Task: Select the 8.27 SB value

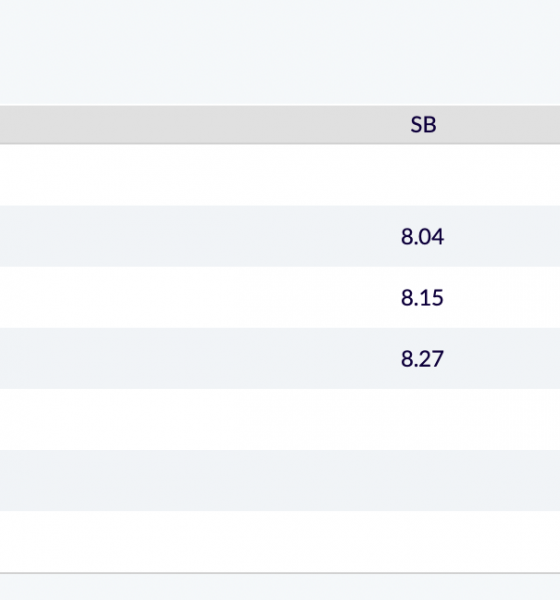Action: point(422,359)
